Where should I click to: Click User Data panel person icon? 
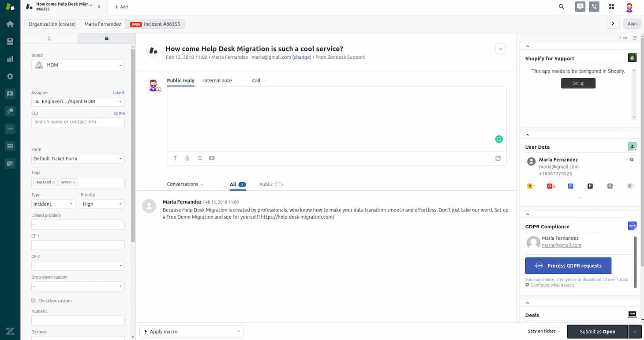(632, 146)
